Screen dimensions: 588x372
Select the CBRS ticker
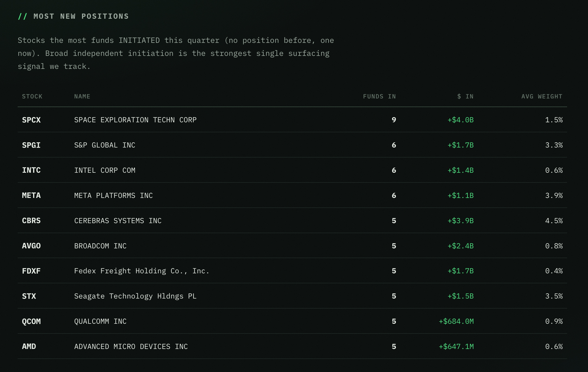31,221
